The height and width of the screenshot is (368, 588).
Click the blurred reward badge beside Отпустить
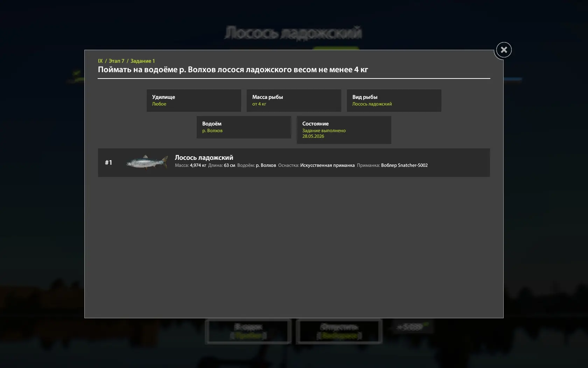(x=412, y=327)
